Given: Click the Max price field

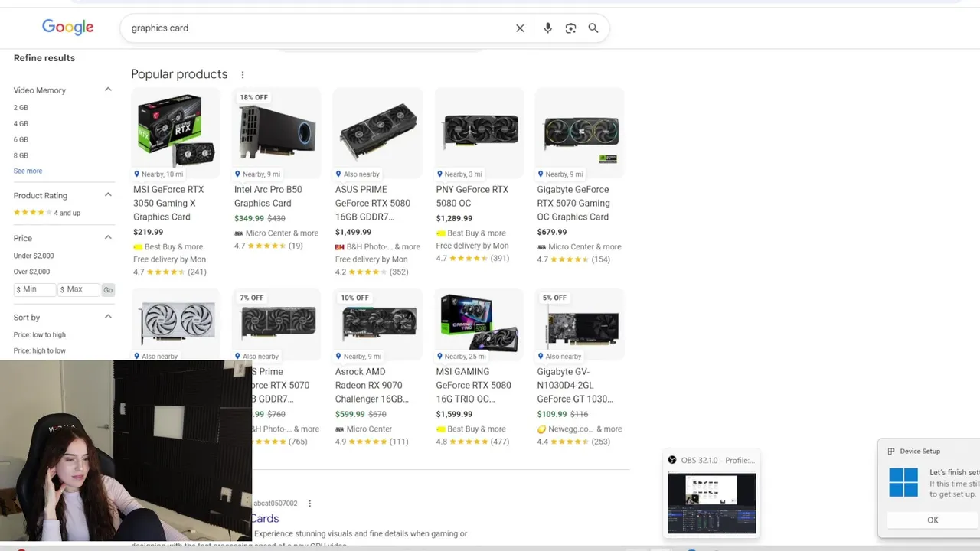Looking at the screenshot, I should coord(79,289).
